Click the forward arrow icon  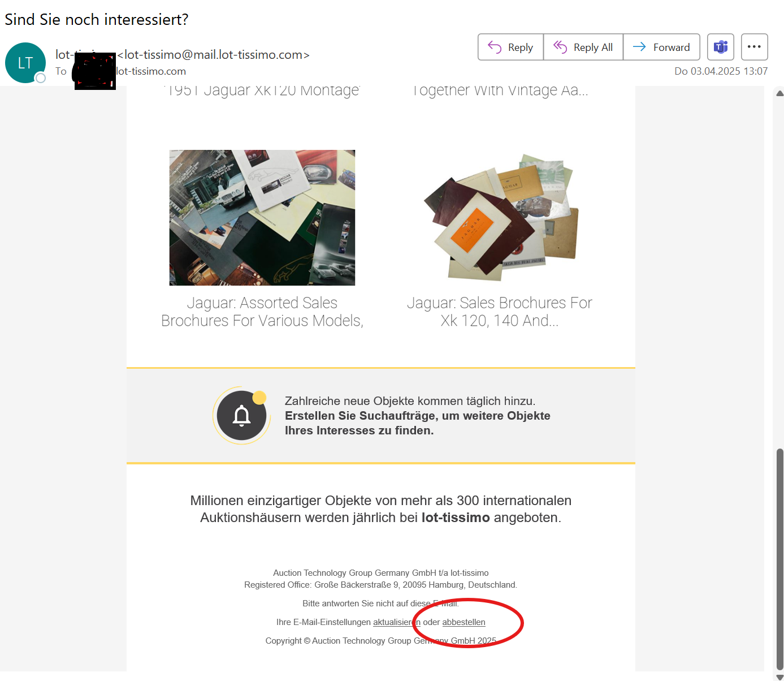[x=639, y=47]
